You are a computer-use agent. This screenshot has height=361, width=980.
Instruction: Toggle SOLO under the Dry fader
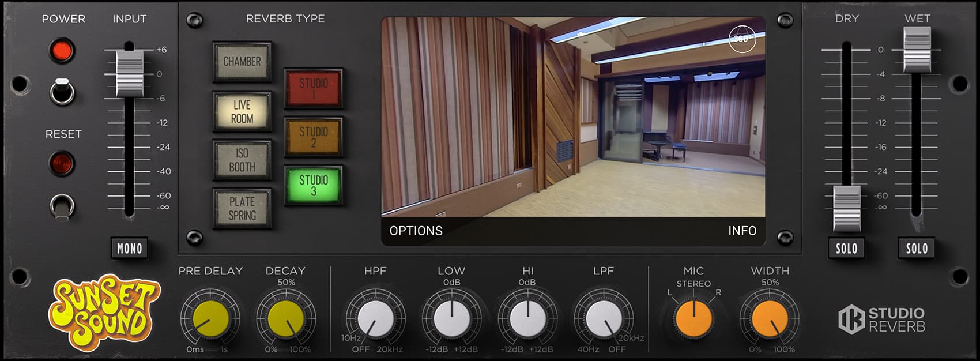[846, 249]
